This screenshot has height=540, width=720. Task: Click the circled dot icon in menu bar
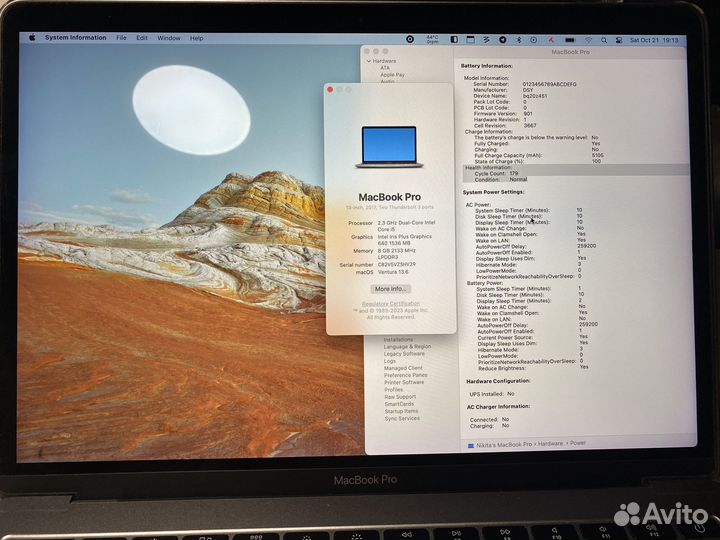(534, 40)
